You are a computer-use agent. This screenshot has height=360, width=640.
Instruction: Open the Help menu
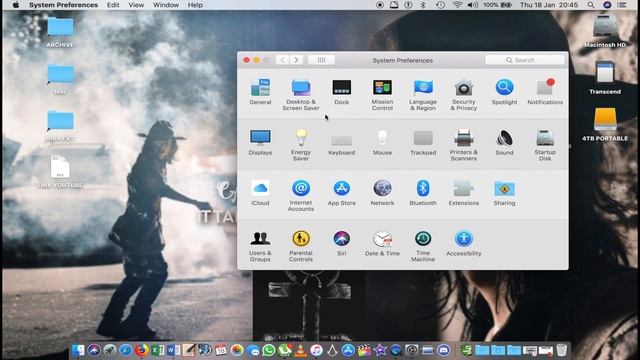click(x=195, y=5)
